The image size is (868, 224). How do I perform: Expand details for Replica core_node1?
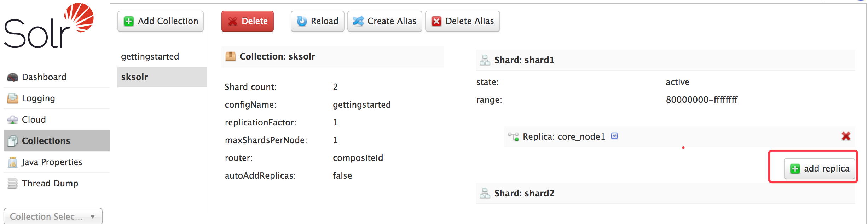[614, 136]
